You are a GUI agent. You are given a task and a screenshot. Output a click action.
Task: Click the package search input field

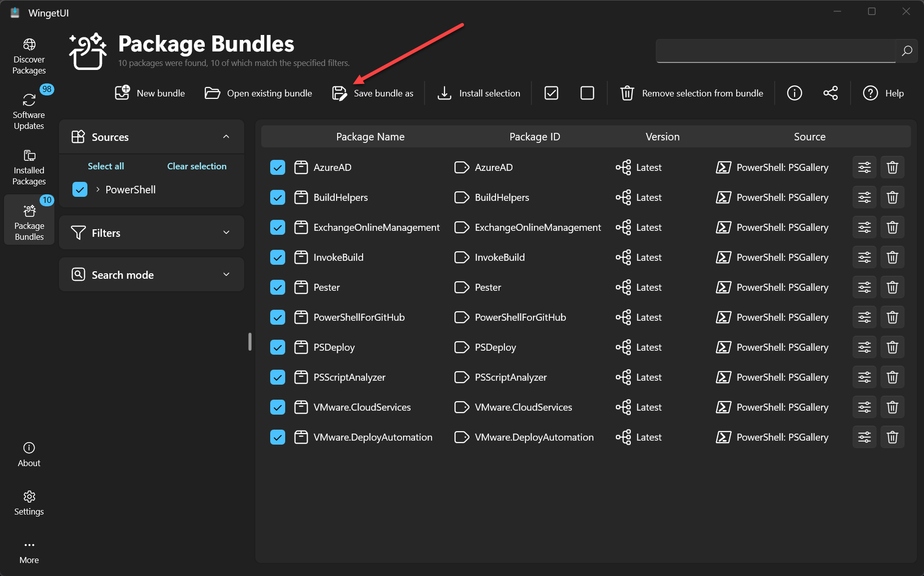(775, 51)
